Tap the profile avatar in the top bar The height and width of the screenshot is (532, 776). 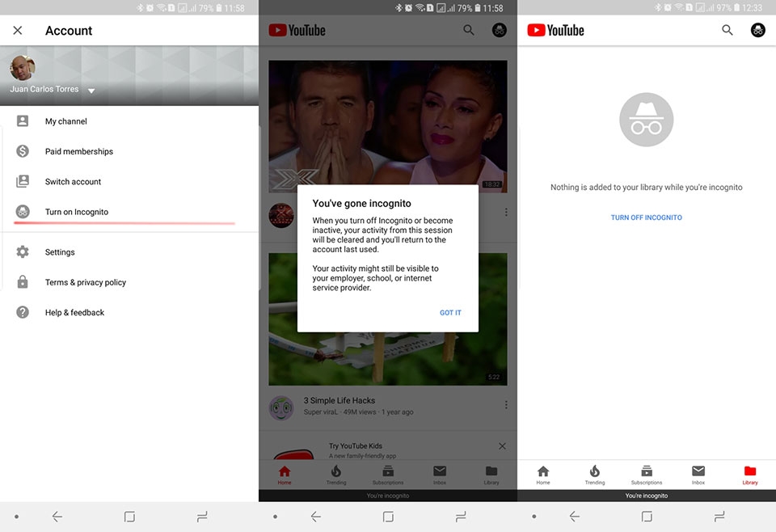499,30
